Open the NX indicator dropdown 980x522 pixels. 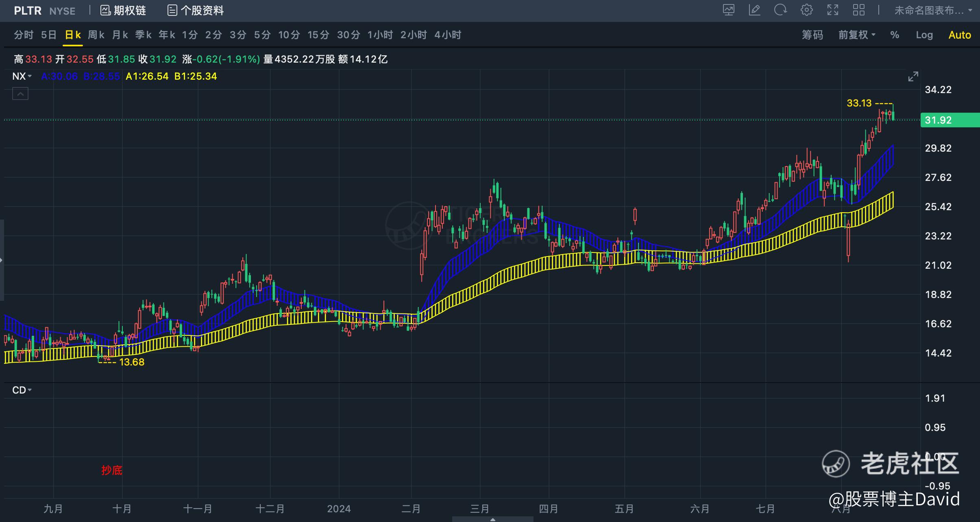22,76
